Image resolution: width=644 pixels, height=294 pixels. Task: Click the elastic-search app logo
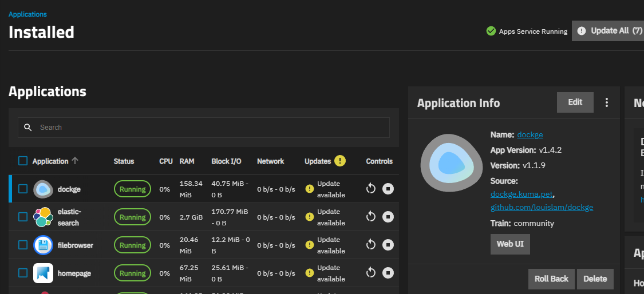pyautogui.click(x=43, y=217)
